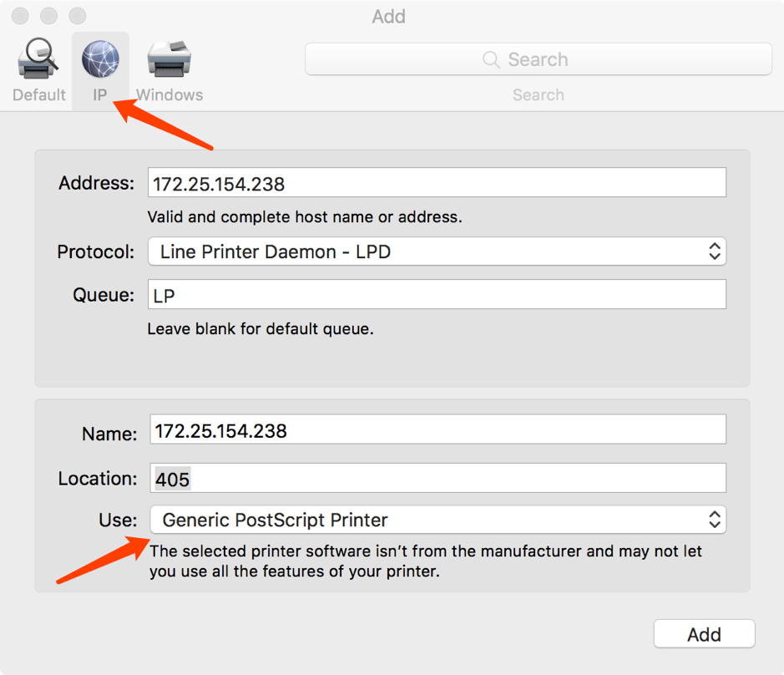Click the Protocol dropdown's up-down arrows
Image resolution: width=784 pixels, height=675 pixels.
(x=714, y=251)
